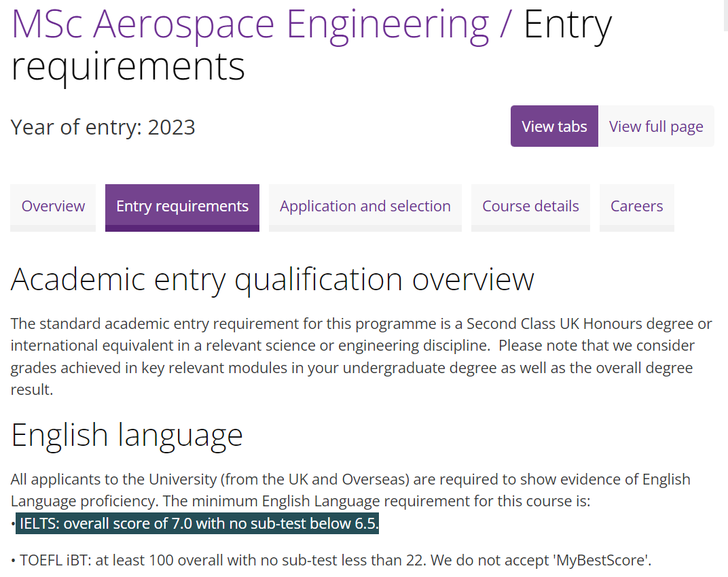This screenshot has height=577, width=728.
Task: Switch to the View tabs layout
Action: pyautogui.click(x=554, y=126)
